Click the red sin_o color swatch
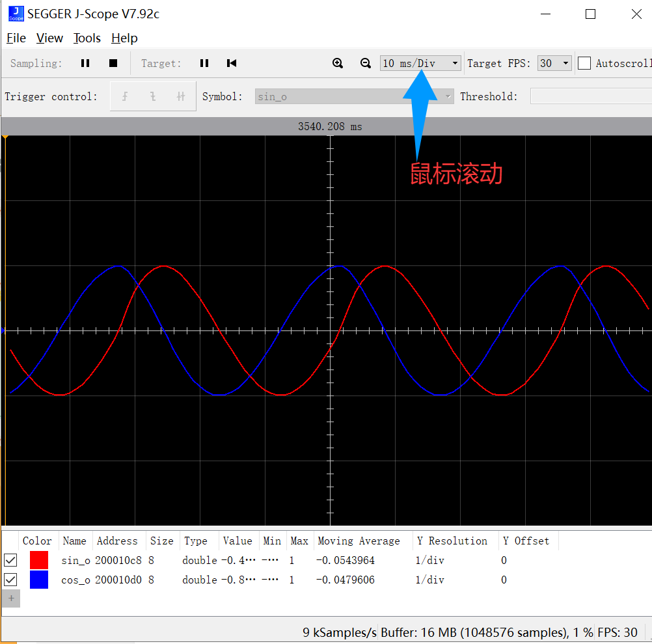The width and height of the screenshot is (652, 644). [x=39, y=560]
